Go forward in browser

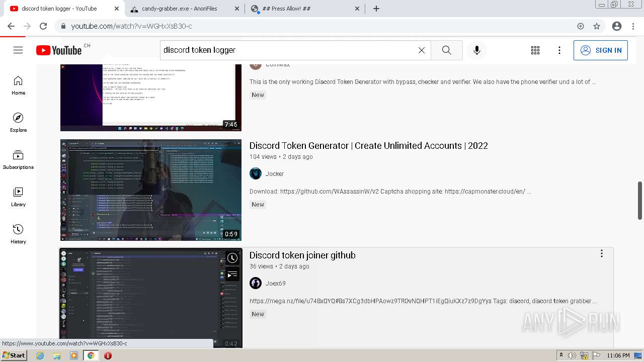(x=27, y=26)
